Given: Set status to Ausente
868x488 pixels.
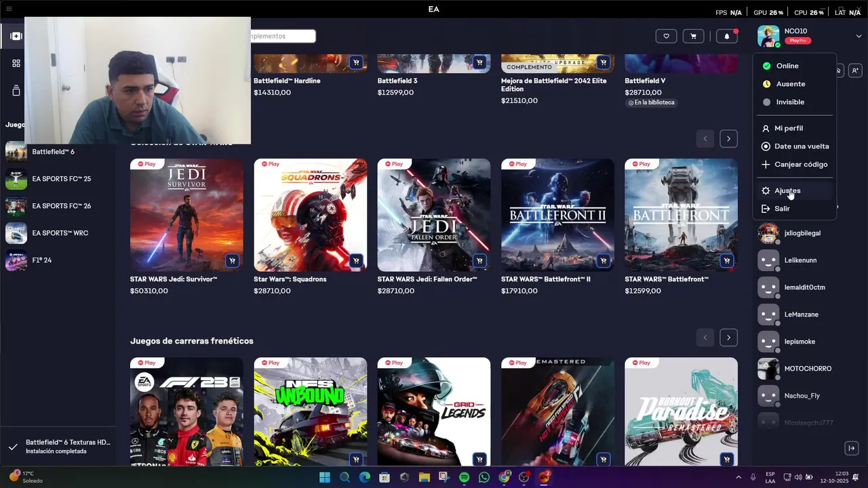Looking at the screenshot, I should [794, 84].
